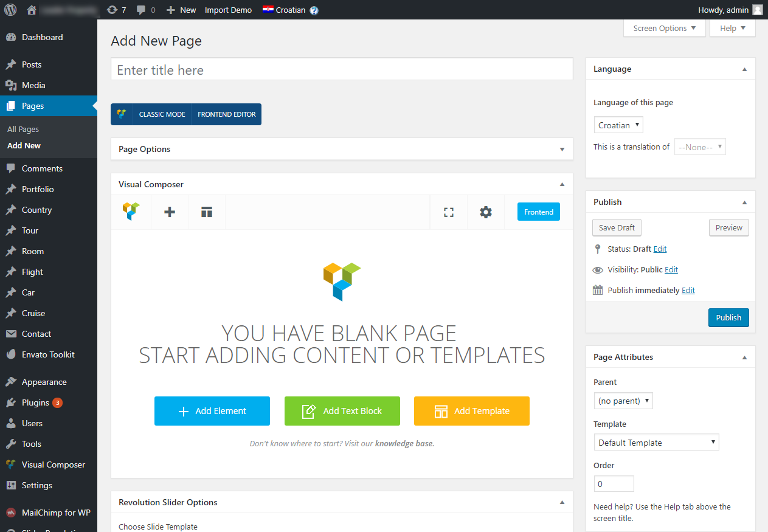Click the comments bubble in admin bar

coord(145,10)
